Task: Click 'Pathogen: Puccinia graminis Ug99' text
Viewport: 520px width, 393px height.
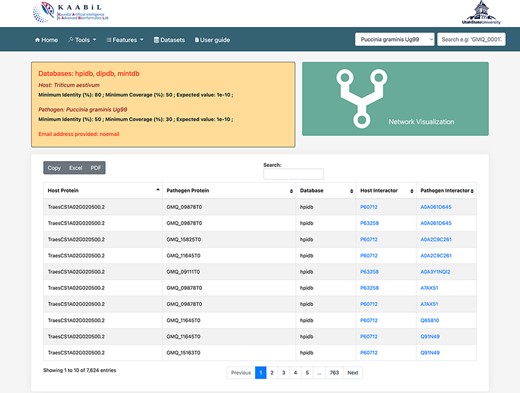Action: click(83, 109)
